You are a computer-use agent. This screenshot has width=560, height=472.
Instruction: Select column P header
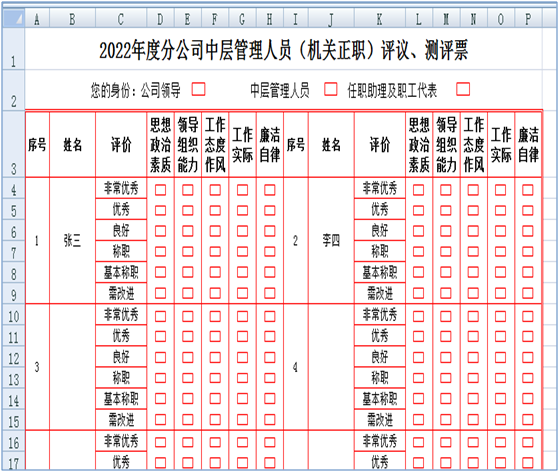(528, 19)
